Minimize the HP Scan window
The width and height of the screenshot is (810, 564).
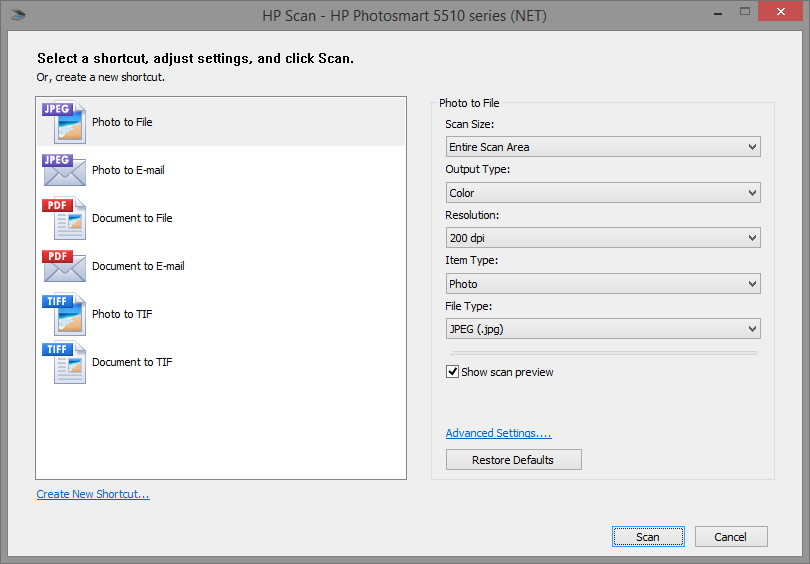[718, 12]
